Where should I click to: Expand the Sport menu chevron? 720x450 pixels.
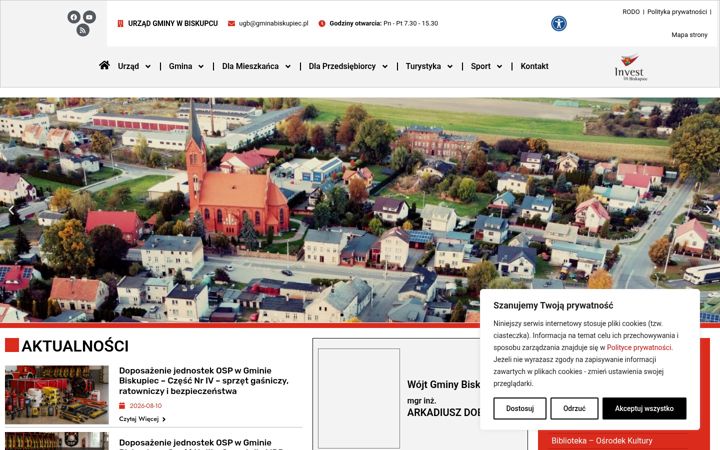tap(499, 67)
